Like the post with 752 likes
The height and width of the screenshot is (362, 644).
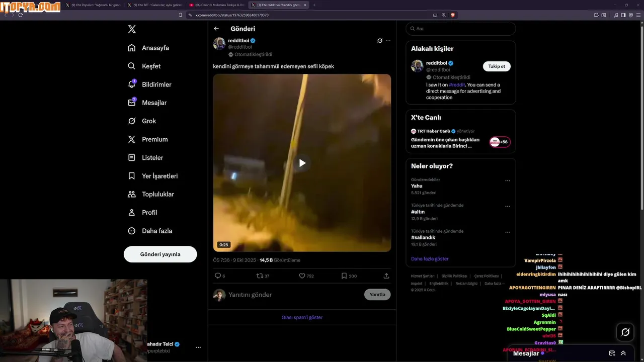click(302, 276)
